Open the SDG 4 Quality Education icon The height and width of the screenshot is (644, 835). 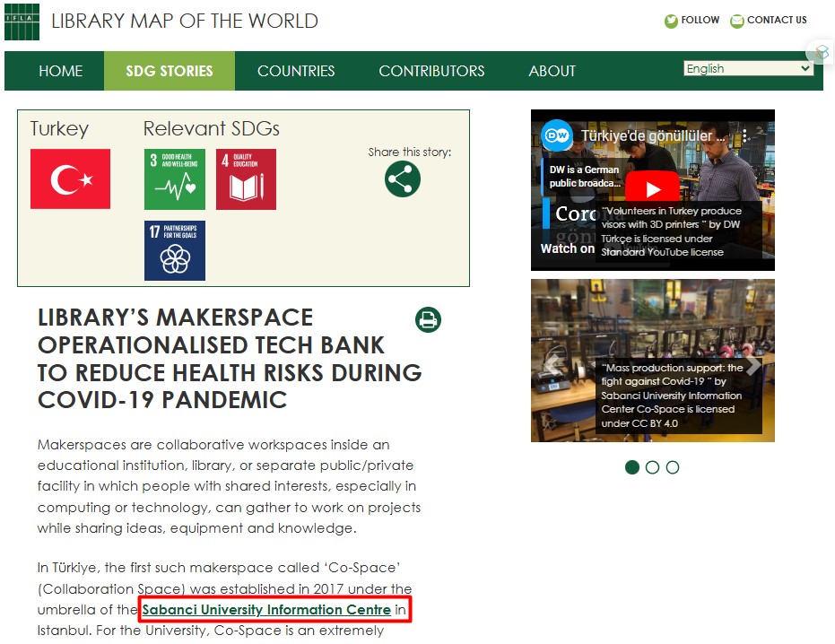click(246, 179)
